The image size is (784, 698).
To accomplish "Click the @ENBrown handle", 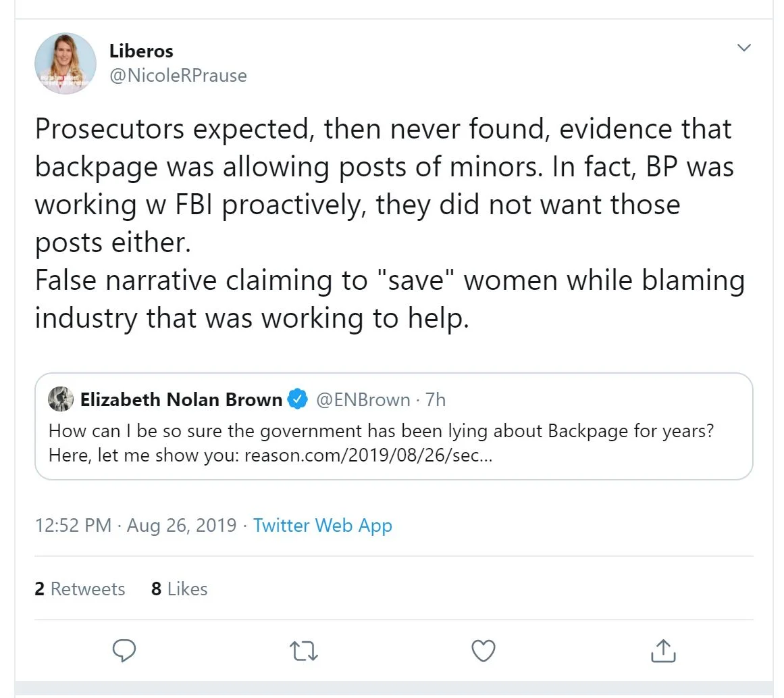I will [x=363, y=400].
